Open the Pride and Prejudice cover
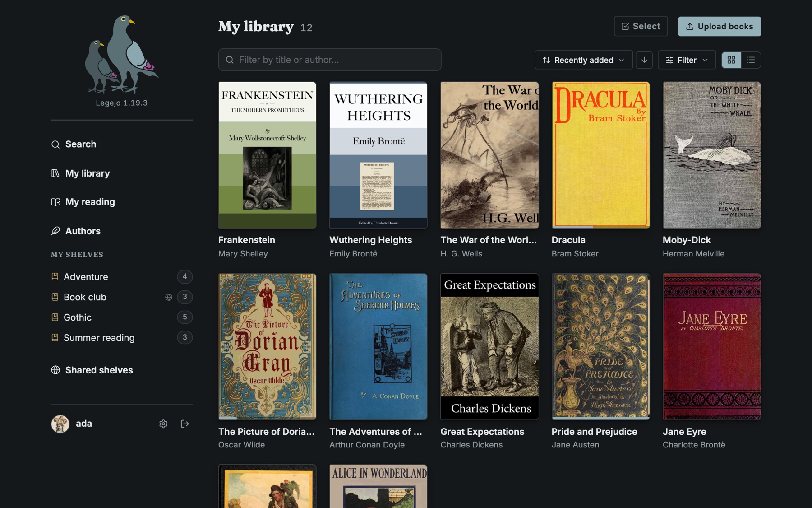 [600, 347]
